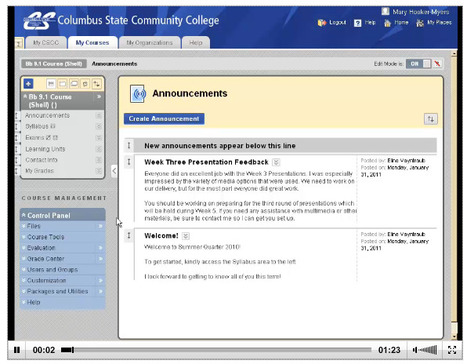Collapse the course menu side panel arrow
Viewport: 467px width, 364px height.
pyautogui.click(x=114, y=171)
